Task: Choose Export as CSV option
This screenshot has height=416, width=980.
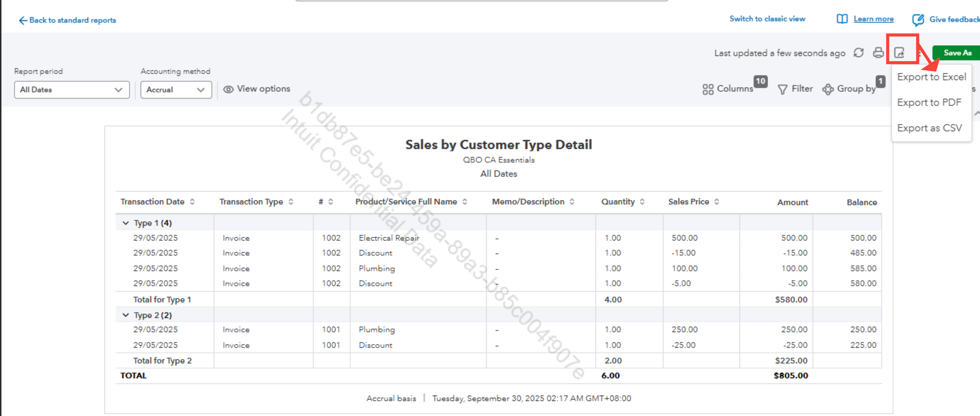Action: click(929, 128)
